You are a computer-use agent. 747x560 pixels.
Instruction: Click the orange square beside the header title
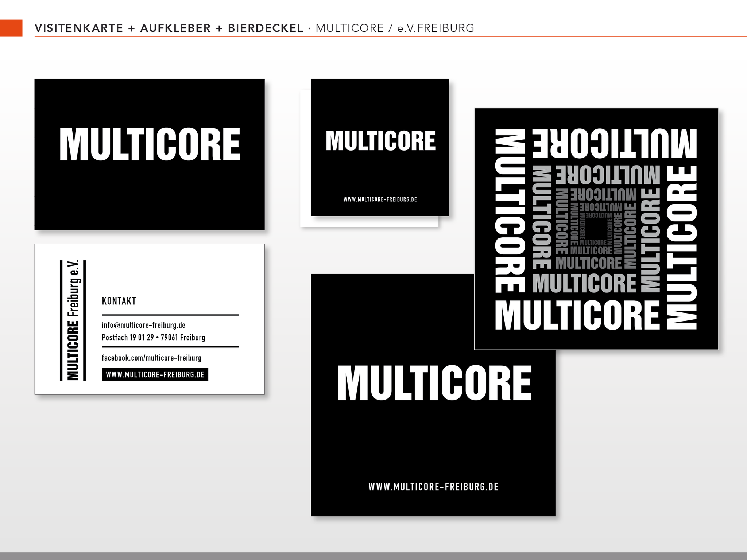[x=11, y=28]
